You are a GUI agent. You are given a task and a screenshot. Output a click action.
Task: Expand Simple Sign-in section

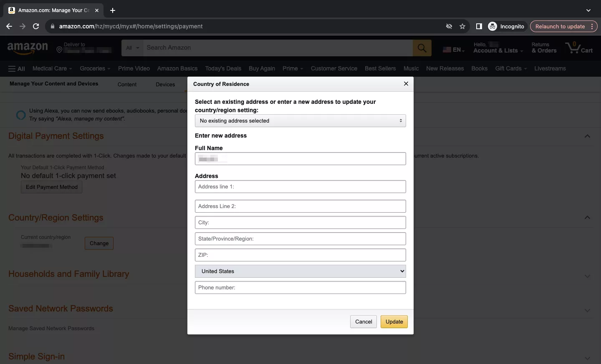pyautogui.click(x=587, y=358)
